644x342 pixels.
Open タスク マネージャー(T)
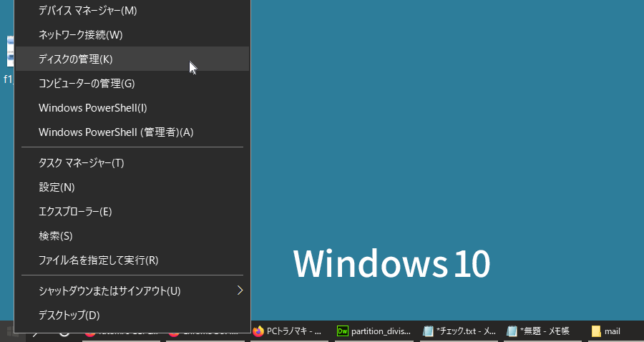(x=132, y=163)
